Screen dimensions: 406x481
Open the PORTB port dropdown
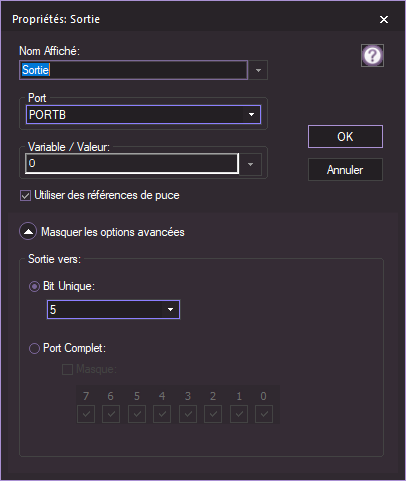click(143, 115)
